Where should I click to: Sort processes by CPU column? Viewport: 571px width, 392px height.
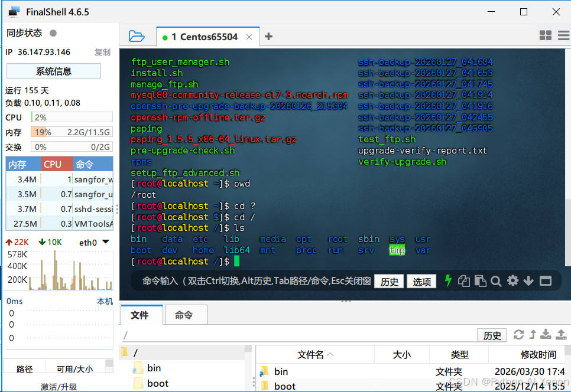point(57,164)
